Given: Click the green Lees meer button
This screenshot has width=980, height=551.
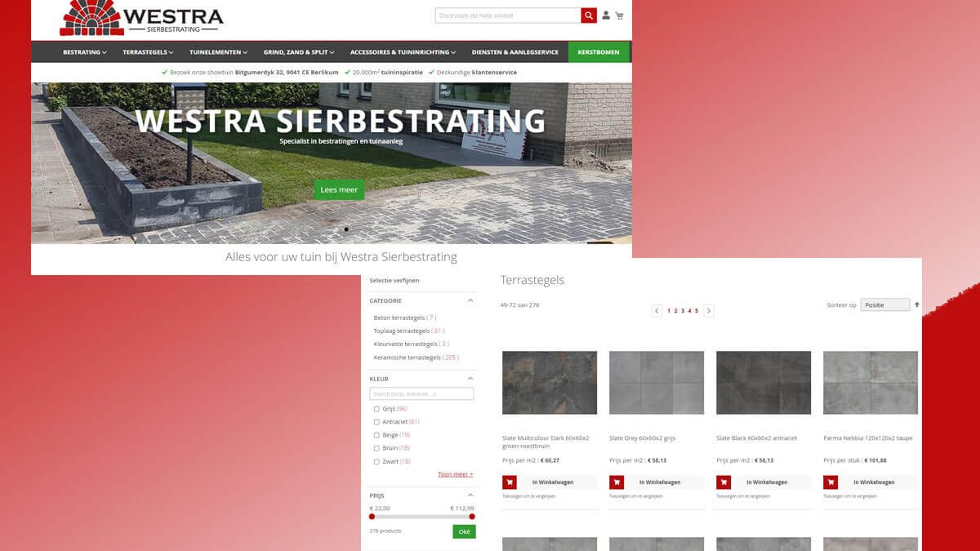Looking at the screenshot, I should (339, 189).
